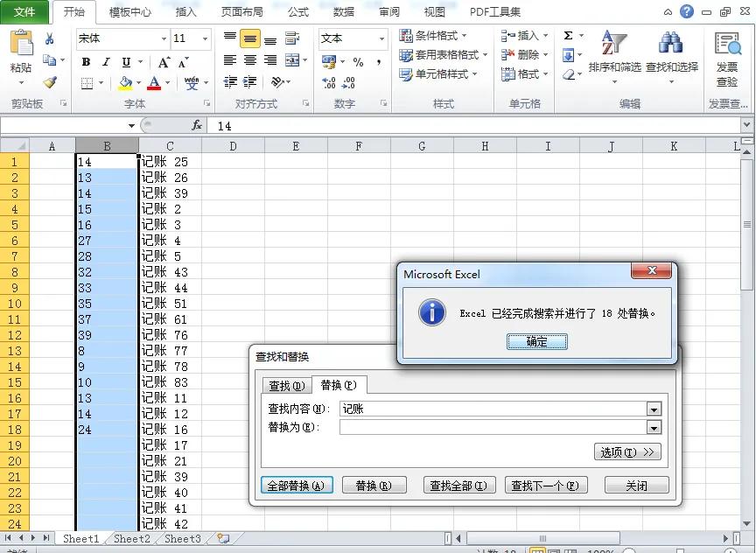Viewport: 756px width, 553px height.
Task: Decrease indent
Action: coord(230,82)
